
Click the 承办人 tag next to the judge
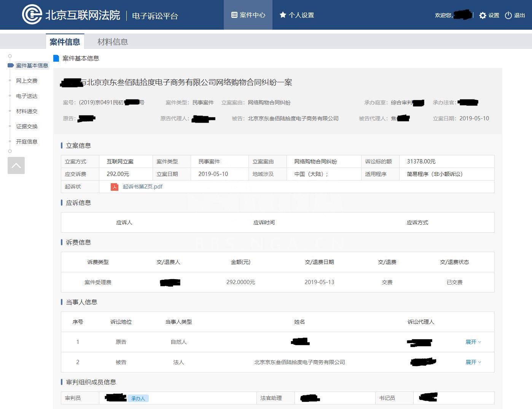click(138, 398)
